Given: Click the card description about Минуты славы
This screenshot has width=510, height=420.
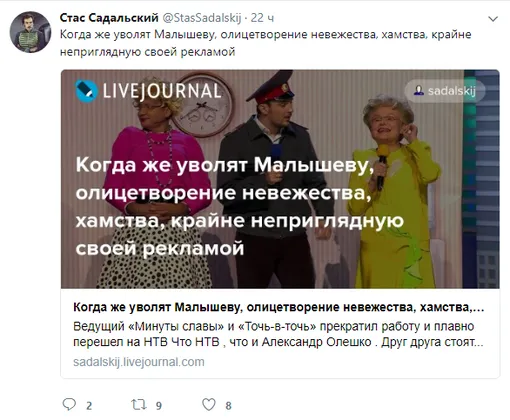Looking at the screenshot, I should point(278,334).
